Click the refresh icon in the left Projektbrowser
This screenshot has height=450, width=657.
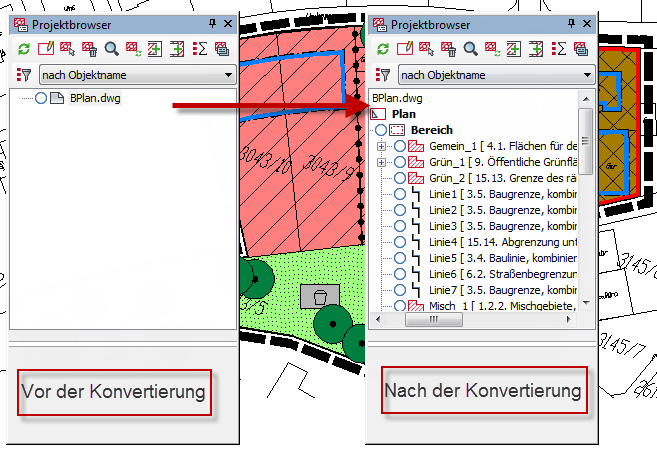24,48
